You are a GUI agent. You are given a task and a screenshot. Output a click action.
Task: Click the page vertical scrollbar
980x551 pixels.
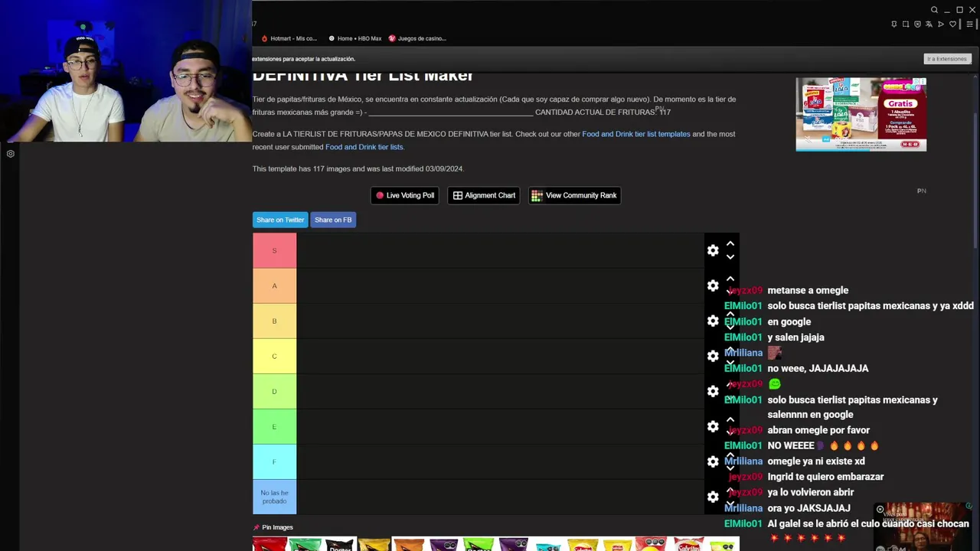975,180
